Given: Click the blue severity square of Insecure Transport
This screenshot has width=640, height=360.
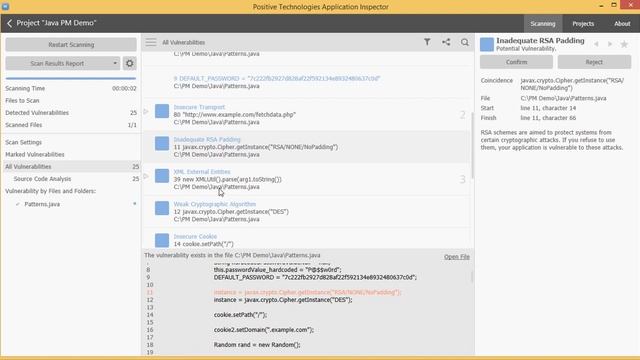Looking at the screenshot, I should pos(162,111).
